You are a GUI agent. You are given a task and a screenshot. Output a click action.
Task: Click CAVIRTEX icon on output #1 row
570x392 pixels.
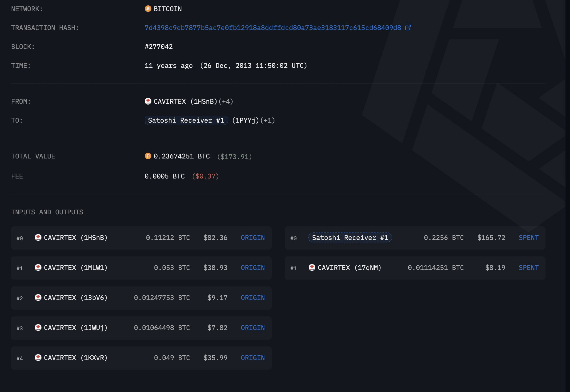[312, 267]
